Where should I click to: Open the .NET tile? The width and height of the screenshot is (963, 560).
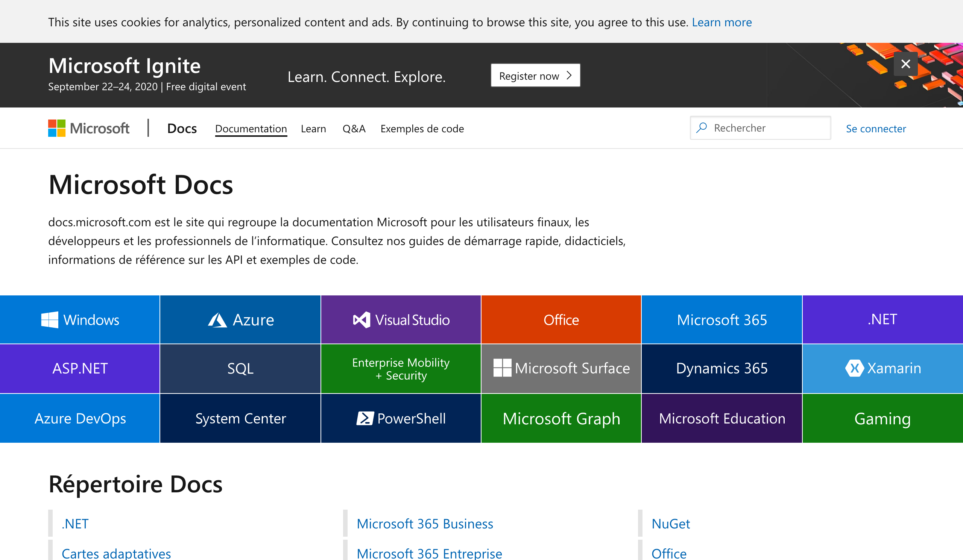pos(882,320)
